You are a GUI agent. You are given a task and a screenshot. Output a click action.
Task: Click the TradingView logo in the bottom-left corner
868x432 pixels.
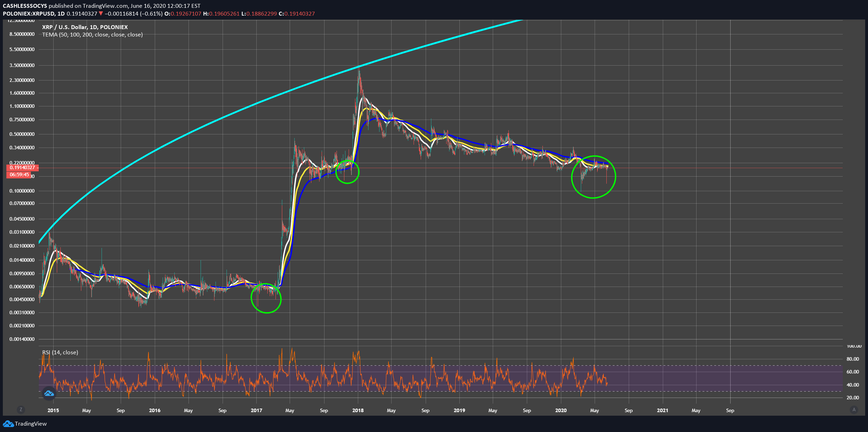click(x=25, y=423)
